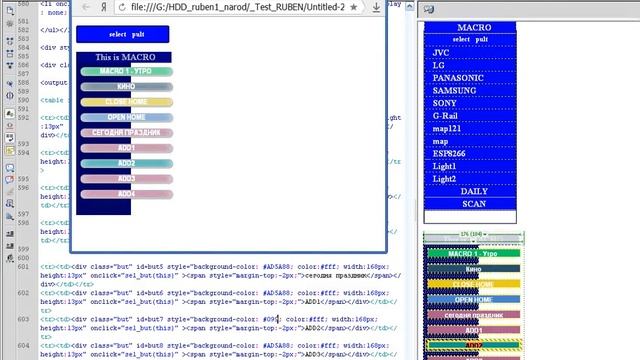Image resolution: width=640 pixels, height=360 pixels.
Task: Select PANASONIC in design panel list
Action: 470,78
